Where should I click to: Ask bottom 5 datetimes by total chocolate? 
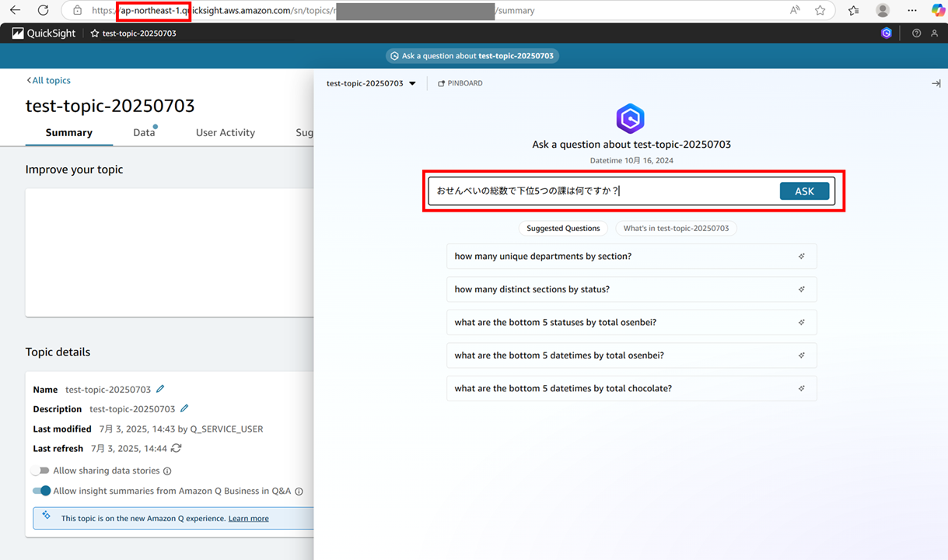631,388
